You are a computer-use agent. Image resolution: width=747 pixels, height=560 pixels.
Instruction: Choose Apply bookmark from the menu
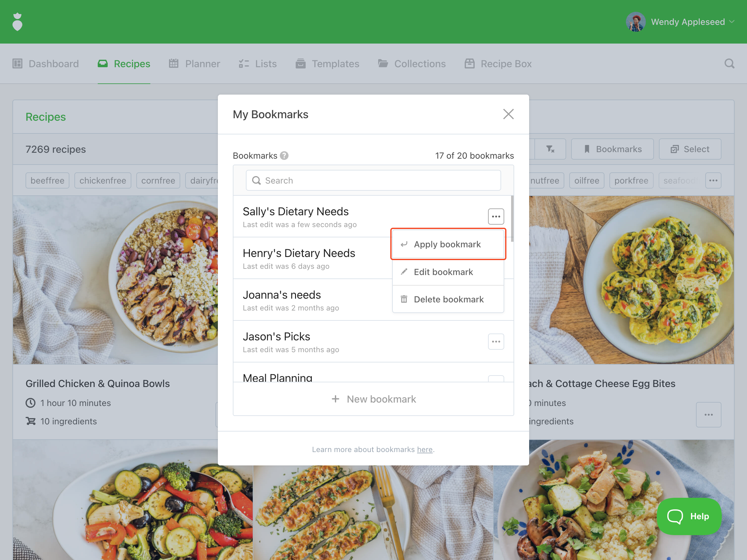[448, 244]
